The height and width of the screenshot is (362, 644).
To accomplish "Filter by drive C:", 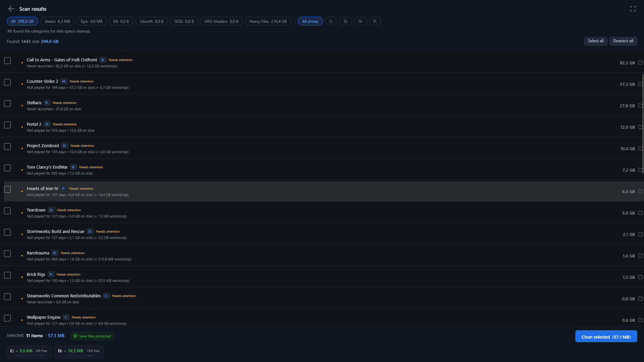I will point(331,21).
